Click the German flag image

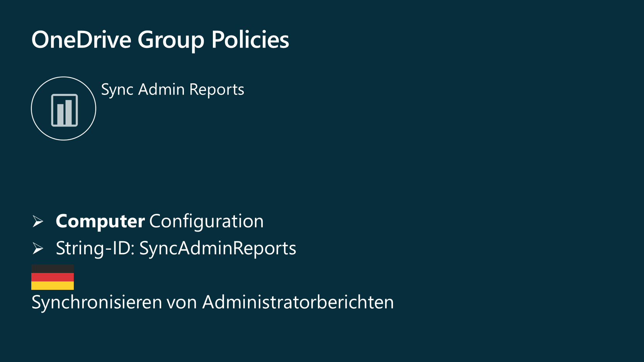[x=53, y=277]
